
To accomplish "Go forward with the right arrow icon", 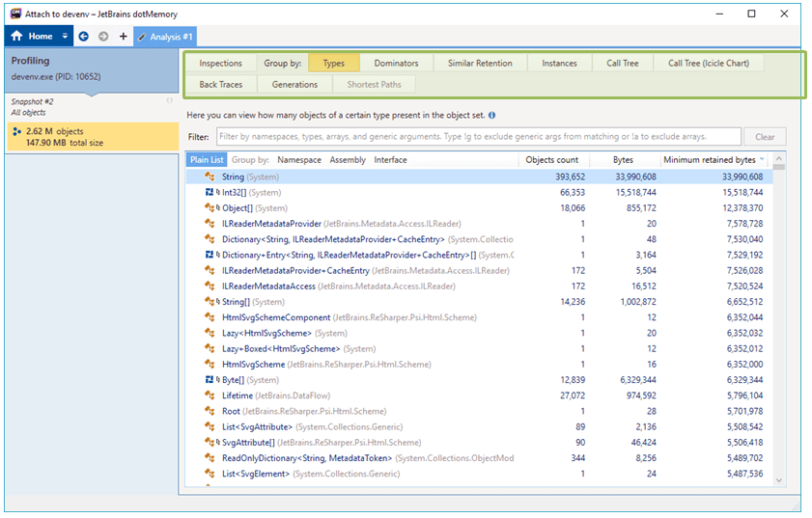I will pyautogui.click(x=103, y=37).
